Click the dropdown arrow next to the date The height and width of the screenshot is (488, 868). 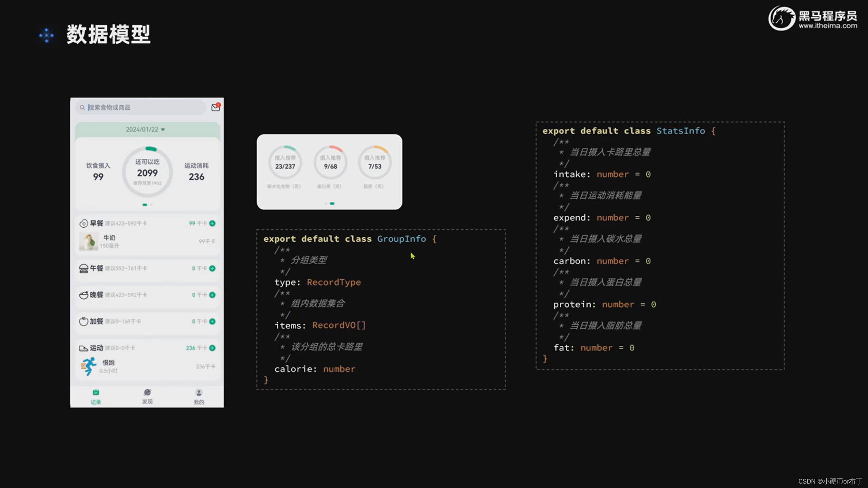(x=163, y=130)
